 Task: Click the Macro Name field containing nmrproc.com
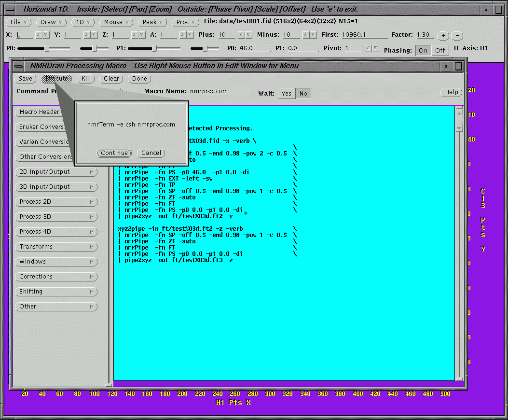[x=220, y=91]
